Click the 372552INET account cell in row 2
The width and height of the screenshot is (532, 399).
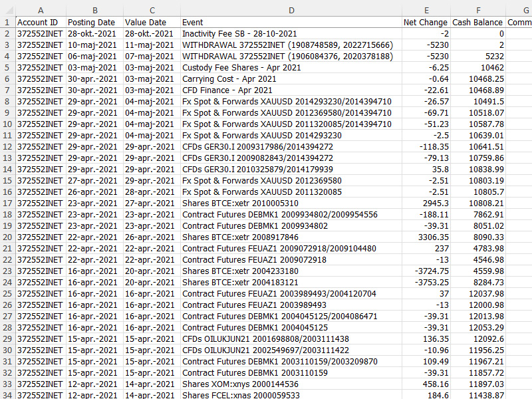pyautogui.click(x=40, y=33)
